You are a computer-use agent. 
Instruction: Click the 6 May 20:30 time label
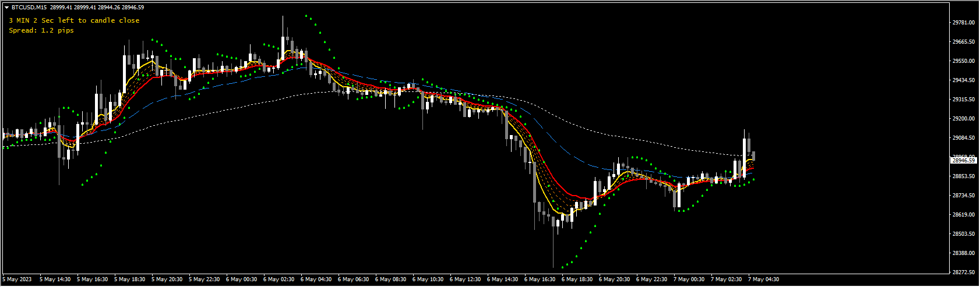click(x=615, y=279)
